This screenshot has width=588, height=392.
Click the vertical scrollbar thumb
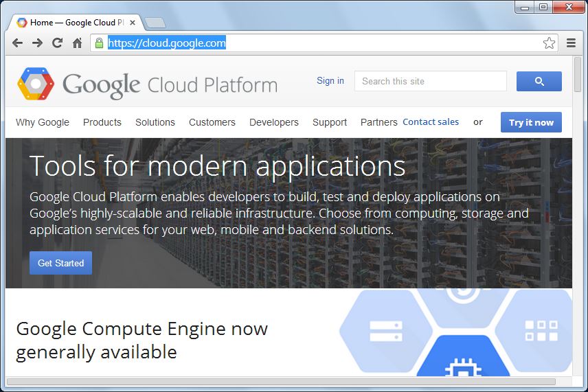tap(578, 74)
